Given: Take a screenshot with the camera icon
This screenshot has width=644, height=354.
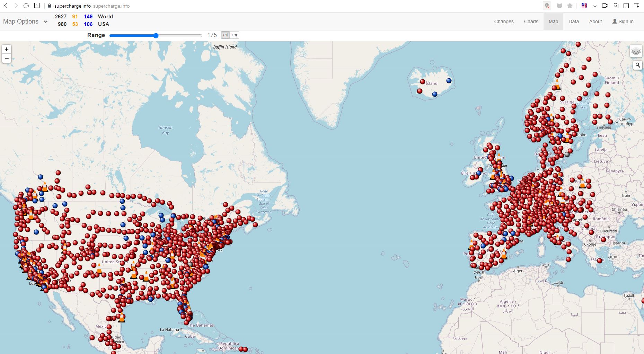Looking at the screenshot, I should tap(616, 6).
